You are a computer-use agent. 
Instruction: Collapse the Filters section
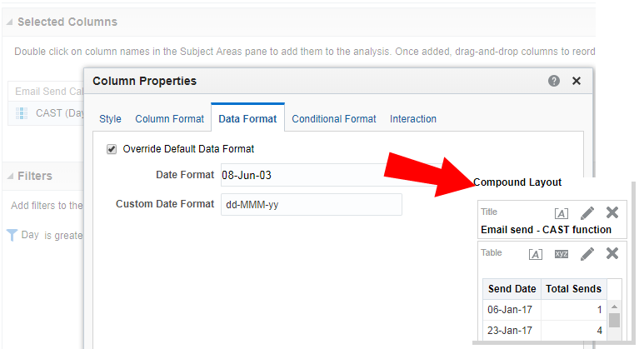pyautogui.click(x=9, y=176)
